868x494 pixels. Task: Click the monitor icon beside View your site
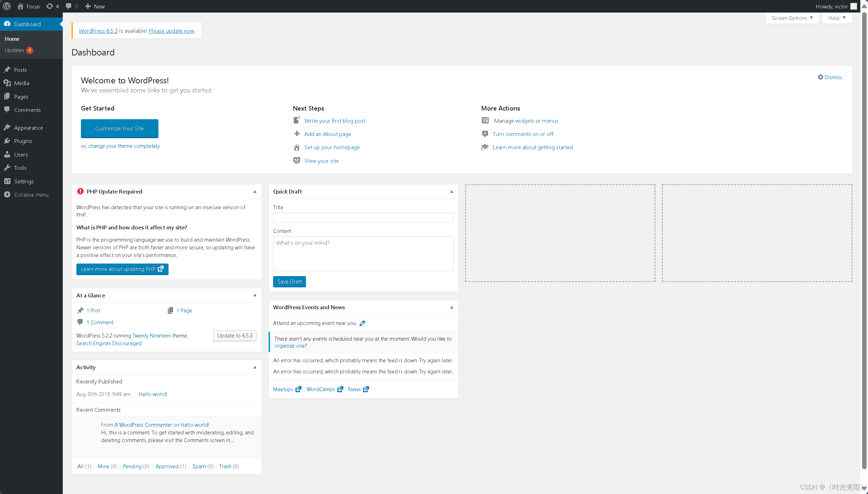[x=297, y=160]
